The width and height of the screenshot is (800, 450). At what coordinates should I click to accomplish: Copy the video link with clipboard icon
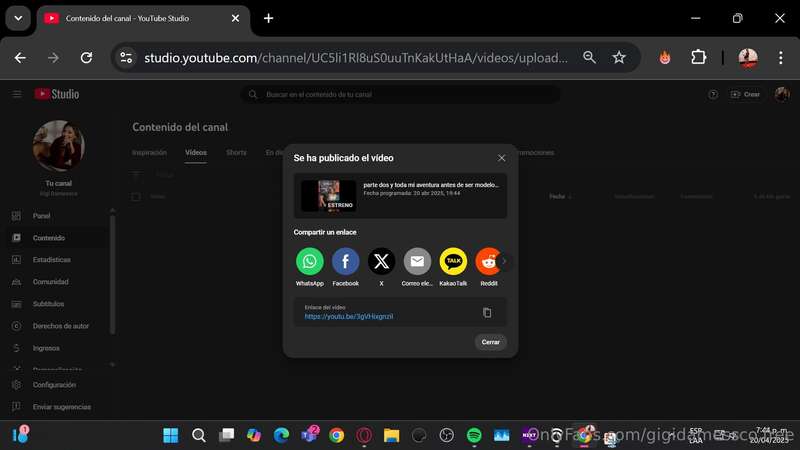point(487,312)
